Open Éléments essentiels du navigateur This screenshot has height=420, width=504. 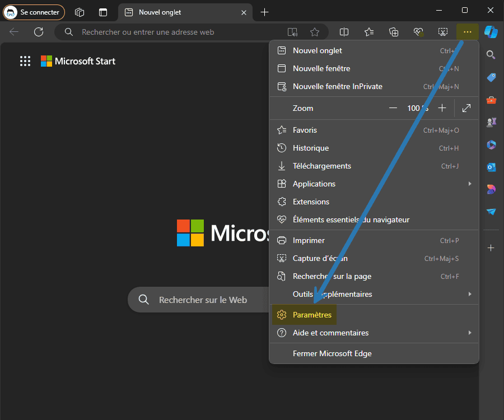(x=374, y=220)
